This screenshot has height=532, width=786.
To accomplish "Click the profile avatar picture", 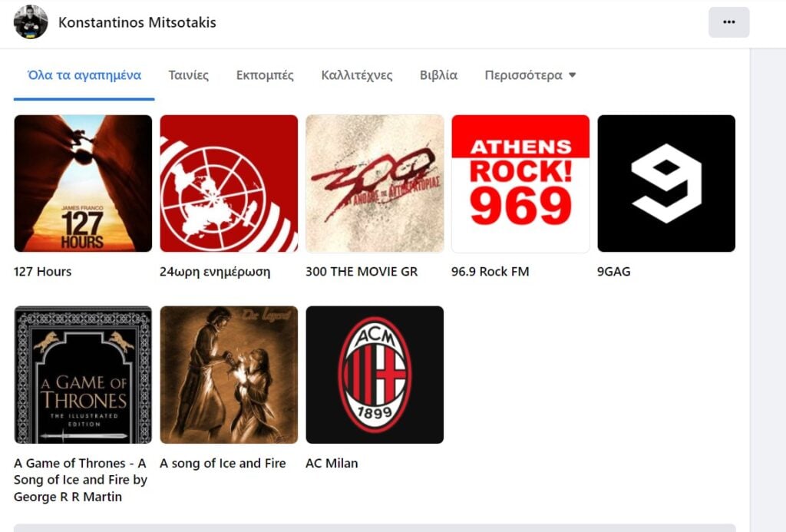I will 31,22.
